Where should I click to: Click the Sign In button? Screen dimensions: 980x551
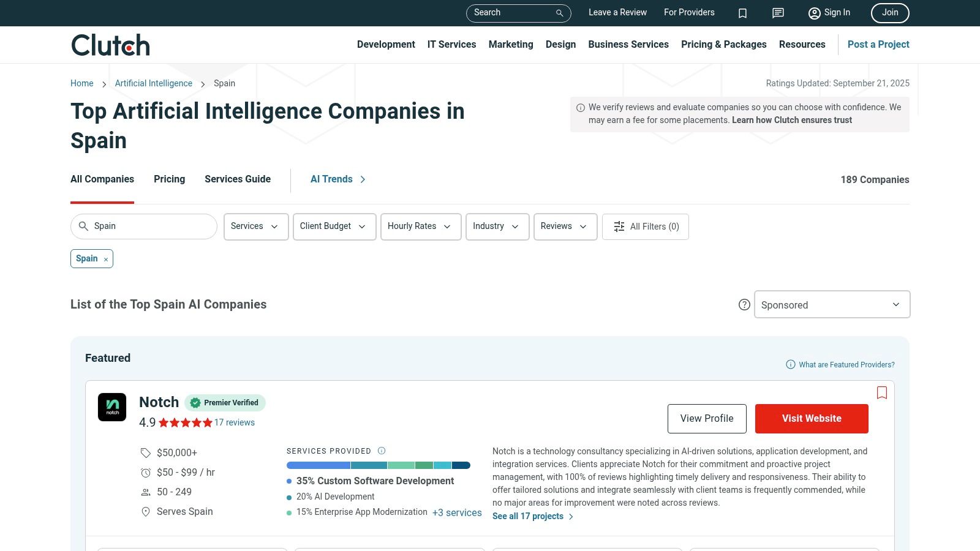829,13
